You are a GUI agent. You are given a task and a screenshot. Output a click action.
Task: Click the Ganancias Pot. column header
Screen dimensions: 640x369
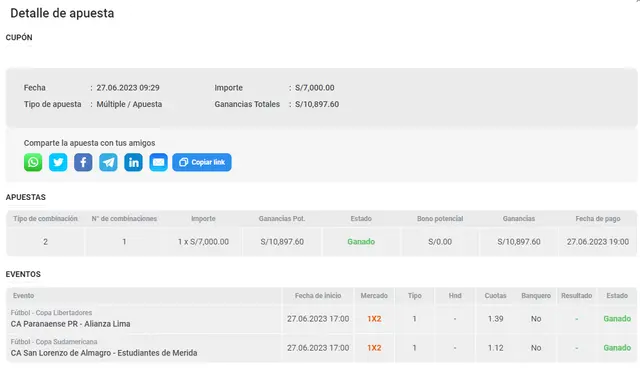pyautogui.click(x=282, y=219)
